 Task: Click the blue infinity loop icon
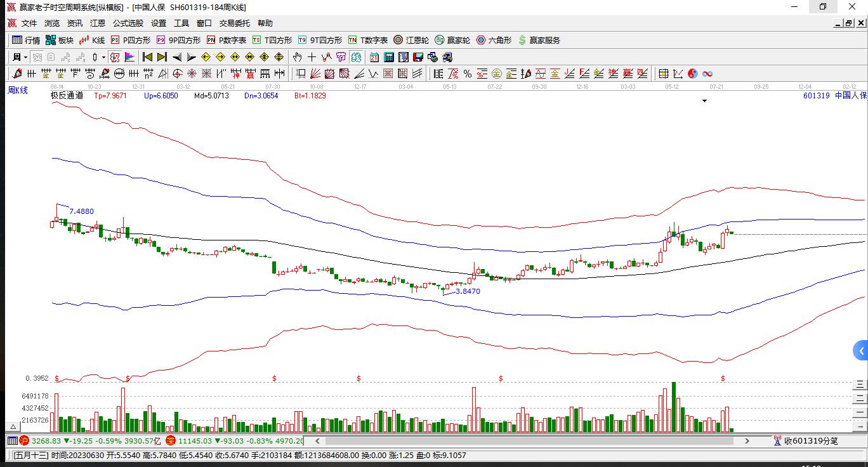point(707,74)
